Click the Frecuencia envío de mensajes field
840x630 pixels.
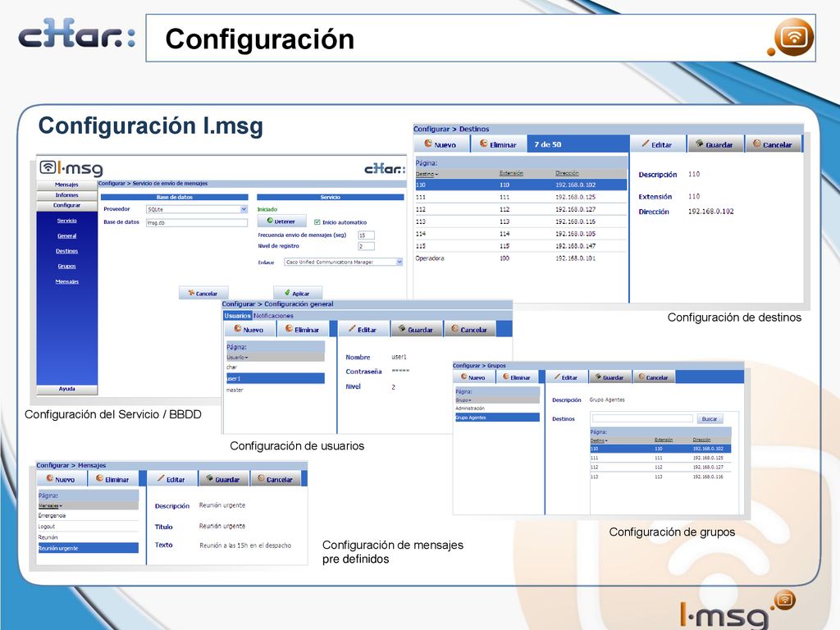coord(366,235)
